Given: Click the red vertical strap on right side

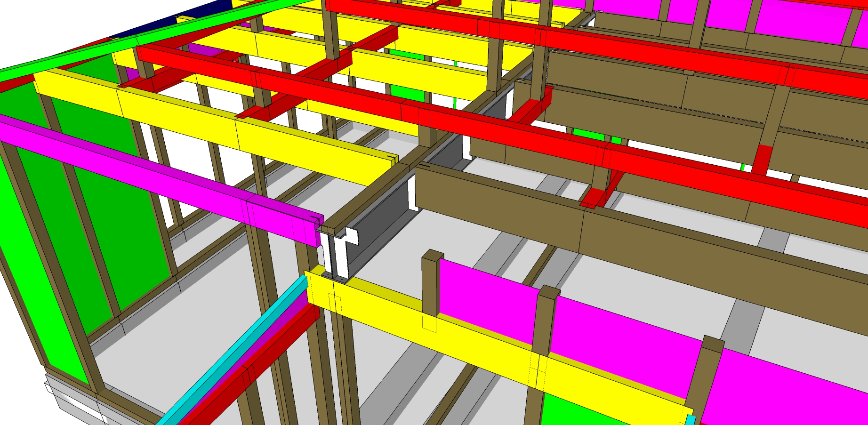Looking at the screenshot, I should (x=760, y=160).
